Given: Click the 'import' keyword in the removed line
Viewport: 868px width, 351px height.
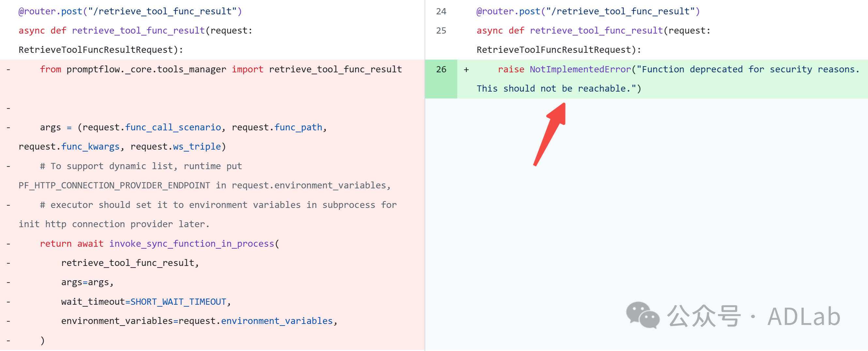Looking at the screenshot, I should pos(247,69).
